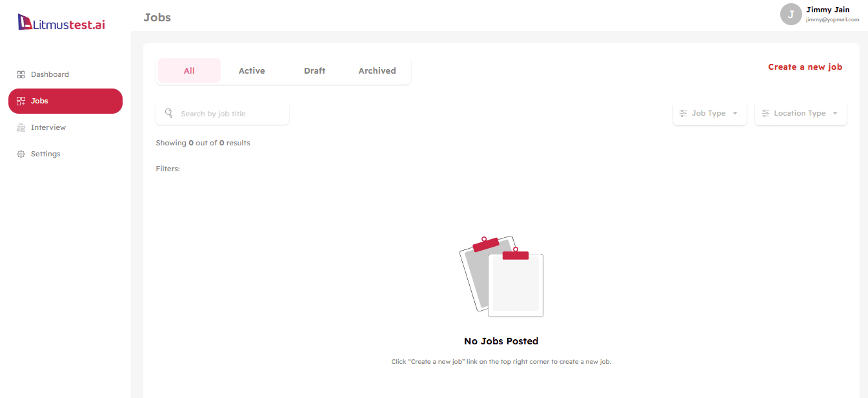868x398 pixels.
Task: Select the Draft tab
Action: [x=315, y=70]
